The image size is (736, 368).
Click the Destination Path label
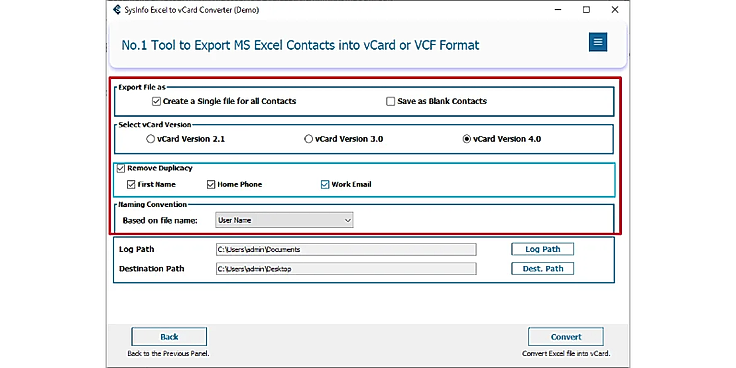(x=152, y=269)
